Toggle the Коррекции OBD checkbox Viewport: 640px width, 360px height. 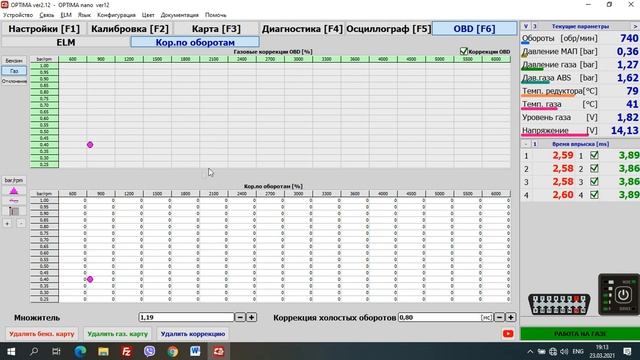pos(463,51)
